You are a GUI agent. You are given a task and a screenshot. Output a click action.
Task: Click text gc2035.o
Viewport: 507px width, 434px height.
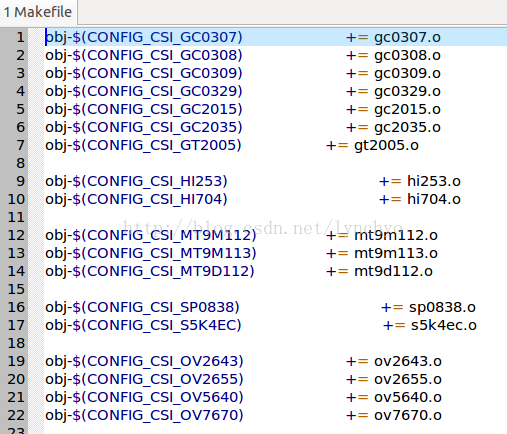click(407, 127)
